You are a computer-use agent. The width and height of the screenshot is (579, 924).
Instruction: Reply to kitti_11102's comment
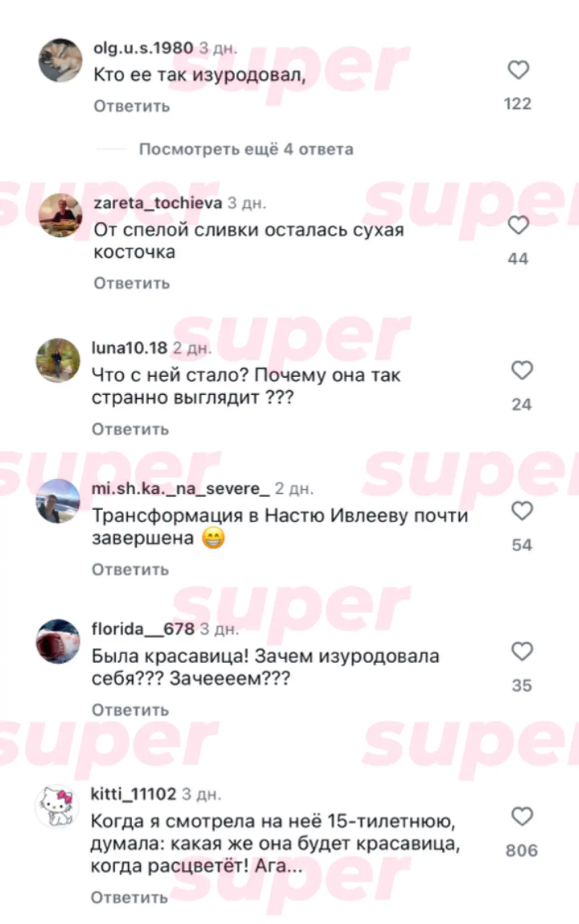click(129, 897)
